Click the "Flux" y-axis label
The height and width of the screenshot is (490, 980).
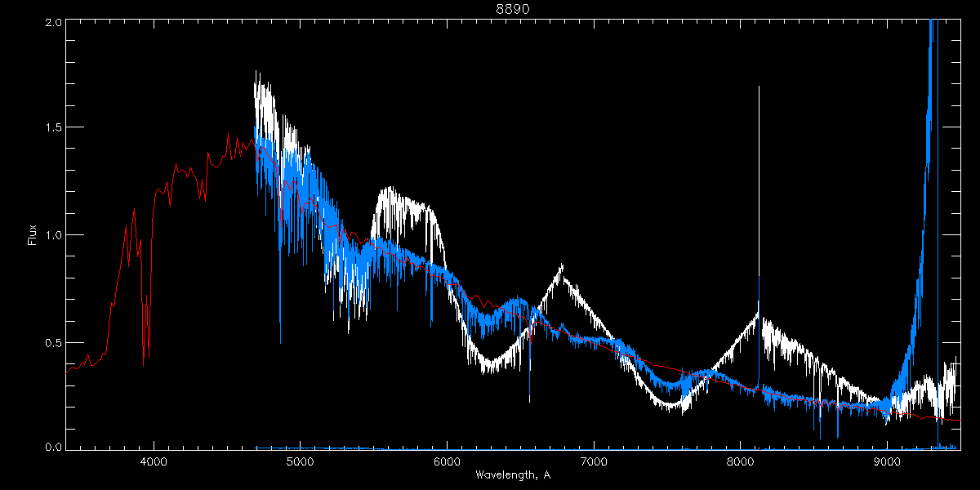(33, 234)
